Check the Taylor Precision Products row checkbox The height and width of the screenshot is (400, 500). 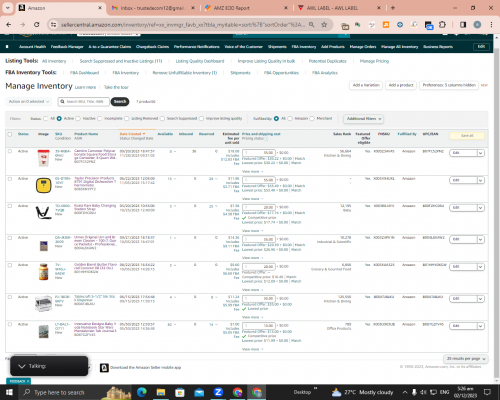click(10, 179)
